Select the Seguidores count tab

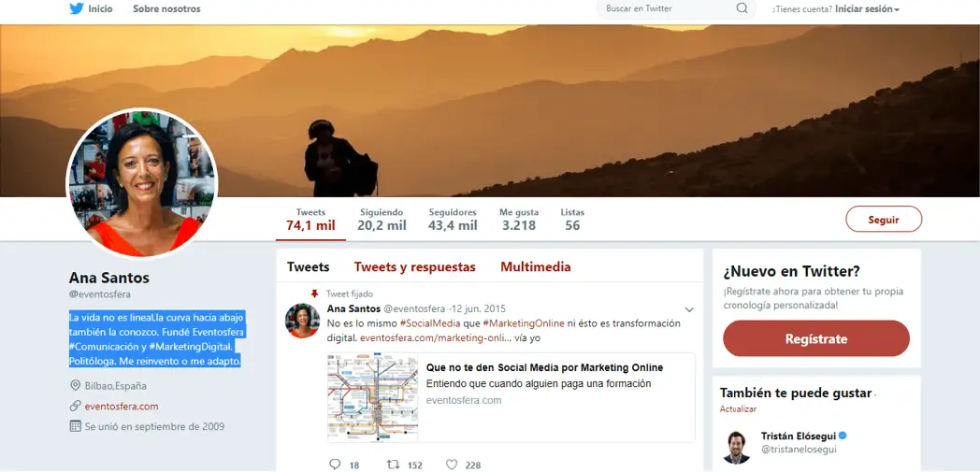(x=453, y=220)
